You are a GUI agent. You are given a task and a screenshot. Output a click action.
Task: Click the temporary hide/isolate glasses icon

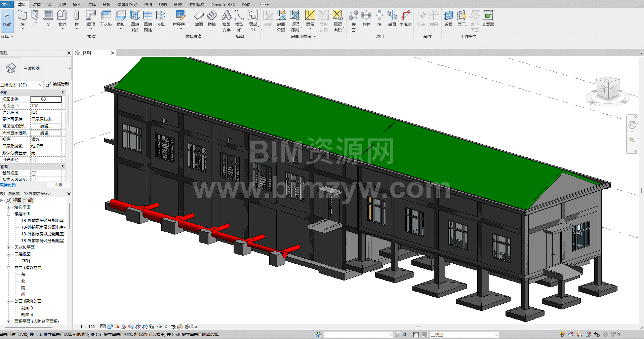tap(159, 327)
